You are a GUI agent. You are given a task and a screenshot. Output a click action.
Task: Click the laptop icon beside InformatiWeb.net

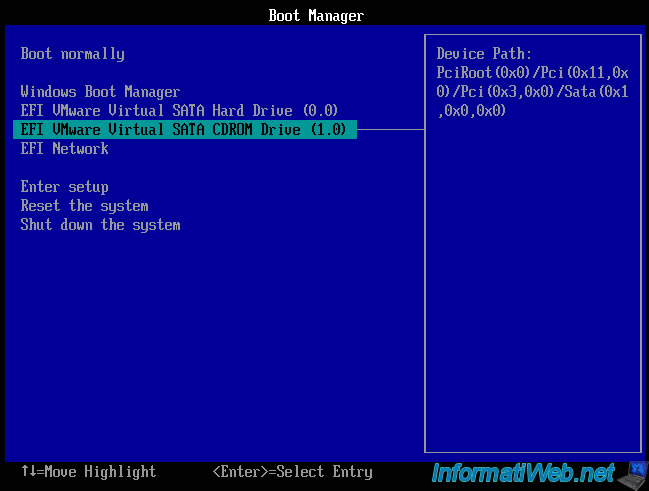[632, 470]
